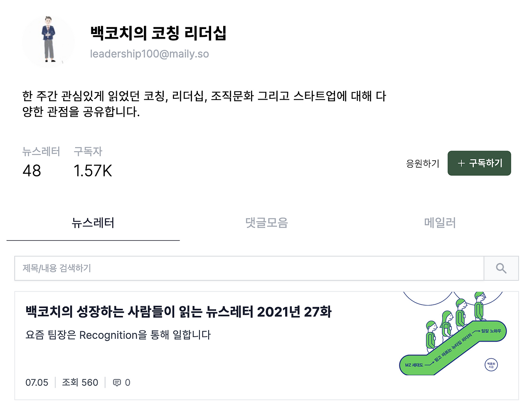
Task: Open the 백코치 profile avatar image
Action: click(49, 42)
